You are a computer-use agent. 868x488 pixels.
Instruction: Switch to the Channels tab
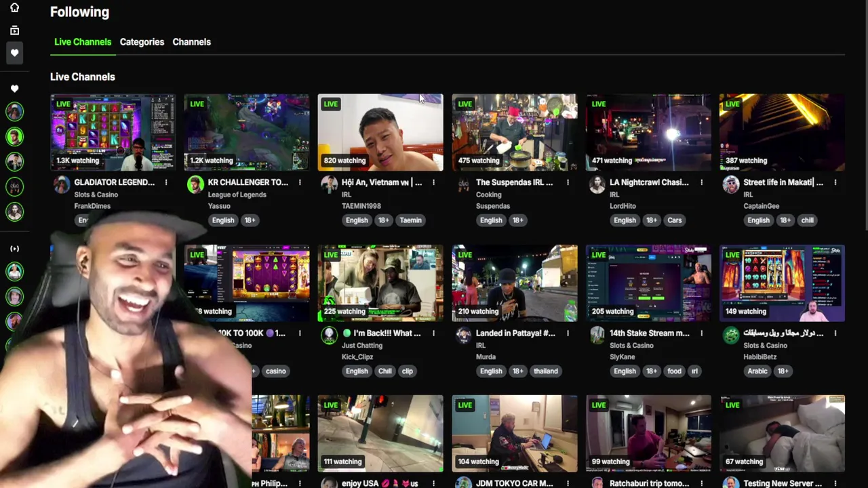[191, 42]
